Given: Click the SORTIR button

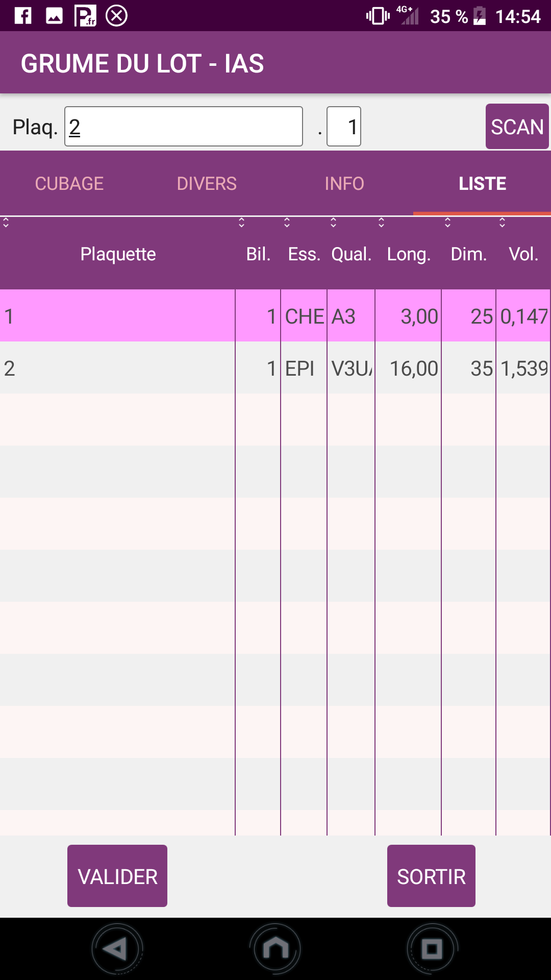Looking at the screenshot, I should coord(431,876).
